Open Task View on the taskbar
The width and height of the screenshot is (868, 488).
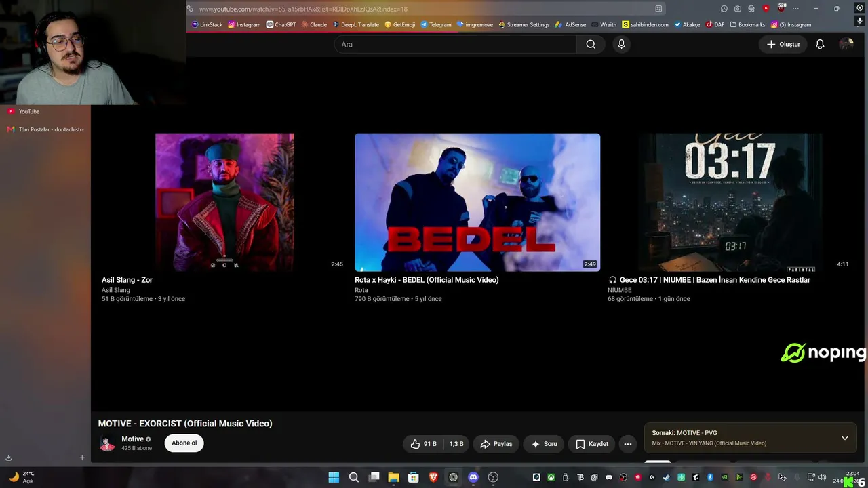(x=374, y=477)
